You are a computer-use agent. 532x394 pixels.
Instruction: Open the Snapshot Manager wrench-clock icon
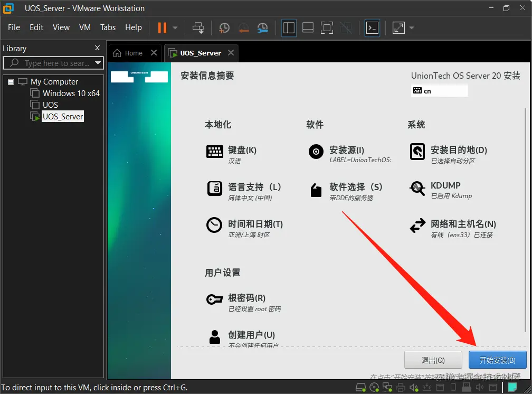point(263,27)
